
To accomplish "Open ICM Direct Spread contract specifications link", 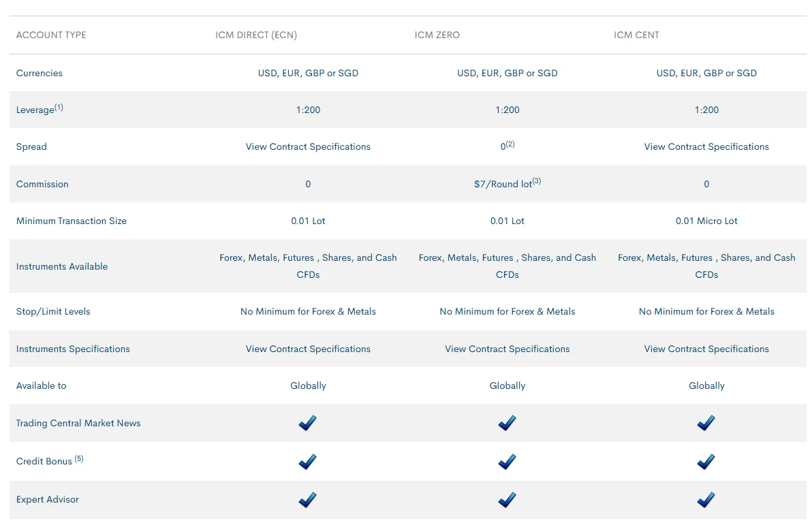I will [x=308, y=146].
